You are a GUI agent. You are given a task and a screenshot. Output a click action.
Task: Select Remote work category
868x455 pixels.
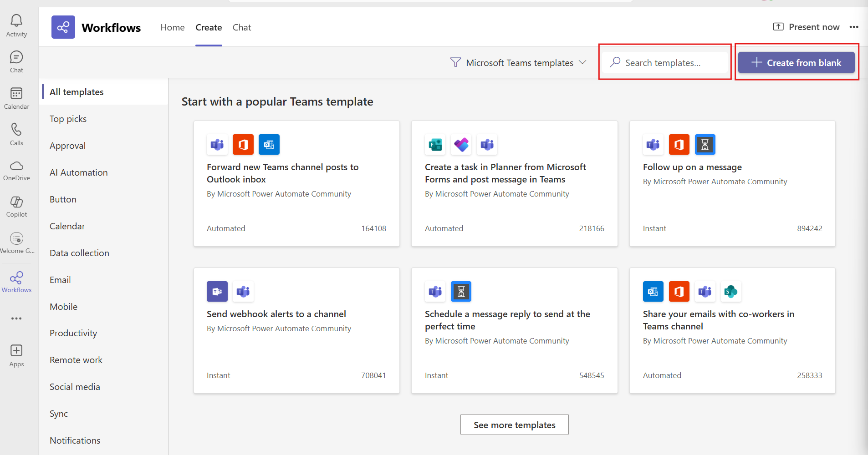(104, 360)
